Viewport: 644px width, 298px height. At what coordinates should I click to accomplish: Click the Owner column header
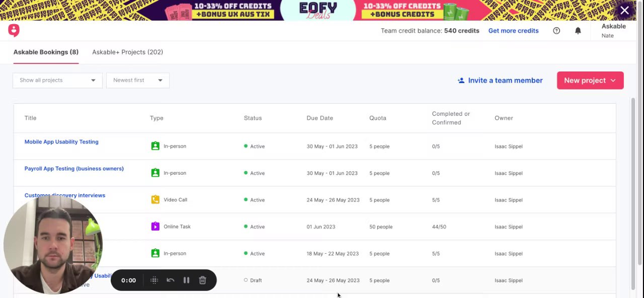[504, 118]
